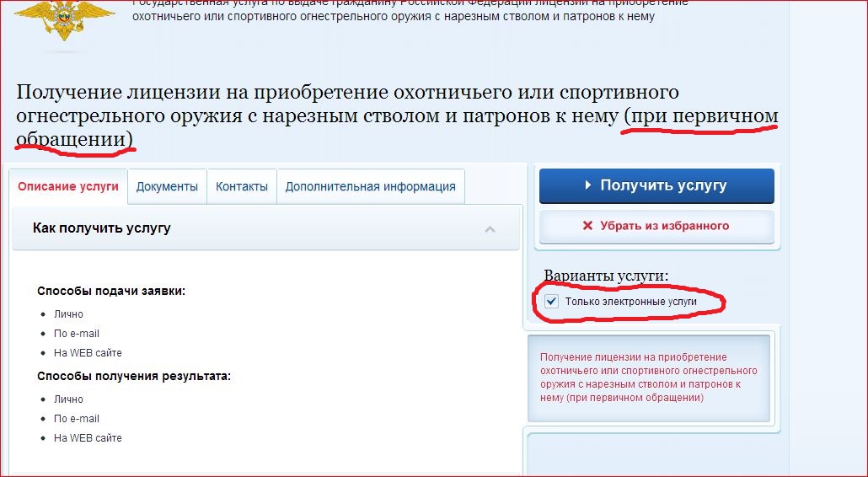Click the play arrow on Получить услугу
Screen dimensions: 868x477
588,186
